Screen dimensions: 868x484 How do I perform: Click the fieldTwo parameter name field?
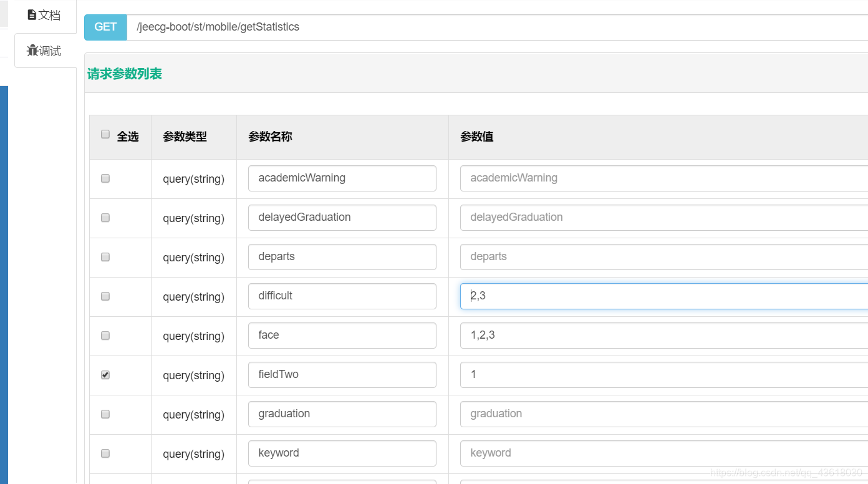[x=342, y=375]
